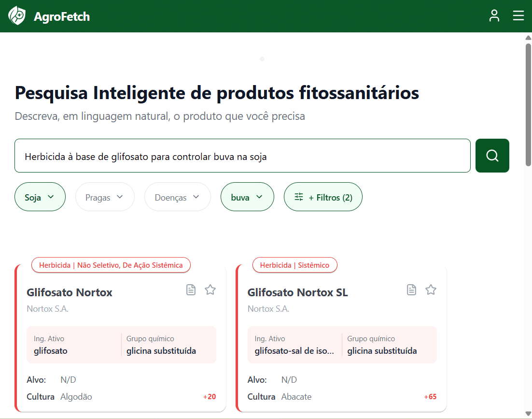Click the page indicator dot above the title
This screenshot has height=419, width=532.
262,58
